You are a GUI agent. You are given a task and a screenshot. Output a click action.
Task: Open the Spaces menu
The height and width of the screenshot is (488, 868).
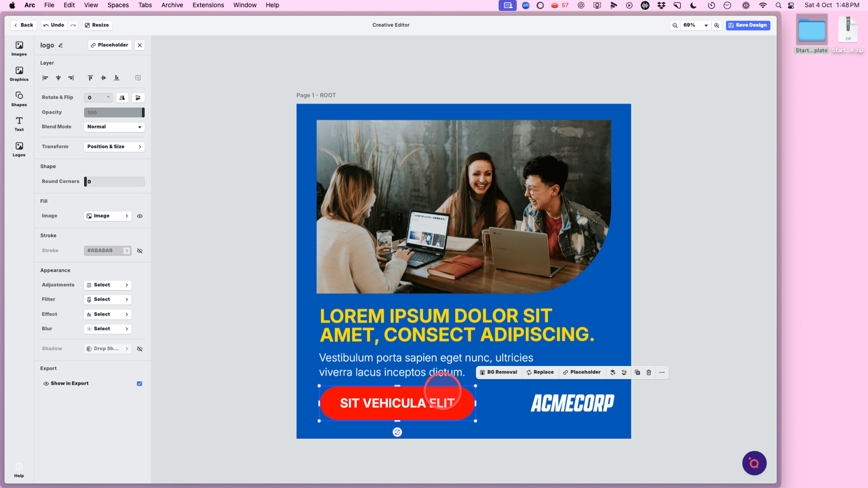point(118,5)
